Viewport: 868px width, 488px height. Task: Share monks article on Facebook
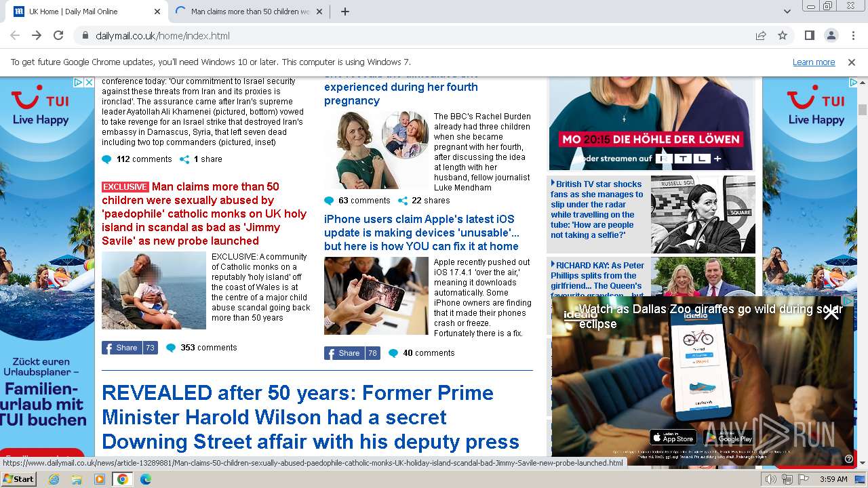(130, 348)
